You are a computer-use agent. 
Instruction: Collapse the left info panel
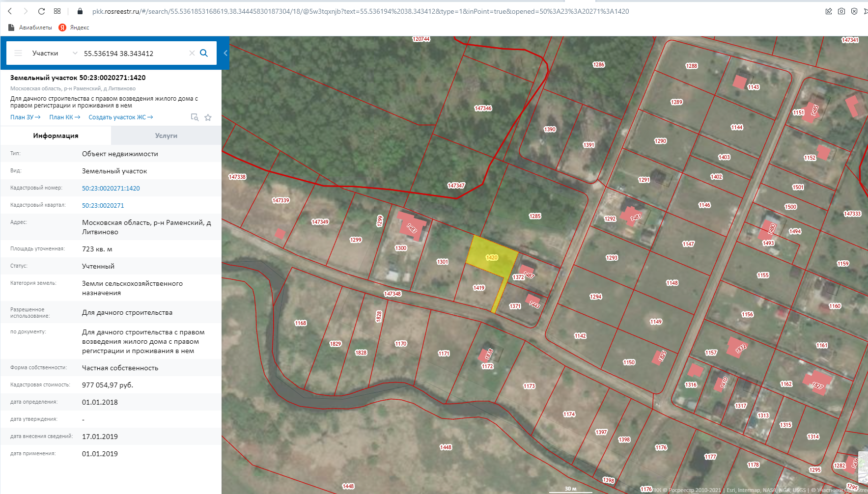225,53
